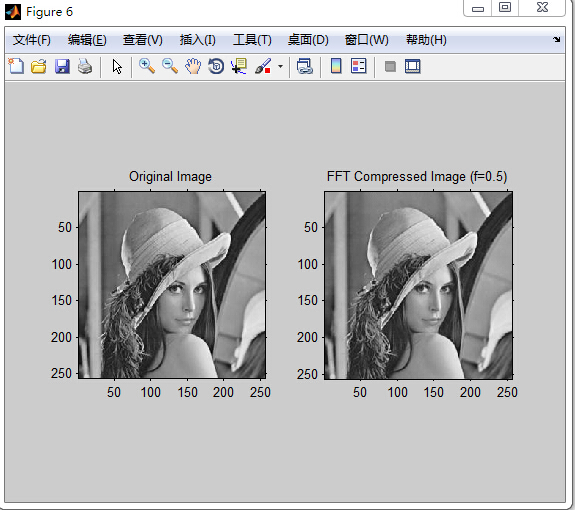Click the Hide Plot Tools icon
Image resolution: width=575 pixels, height=510 pixels.
pos(390,67)
